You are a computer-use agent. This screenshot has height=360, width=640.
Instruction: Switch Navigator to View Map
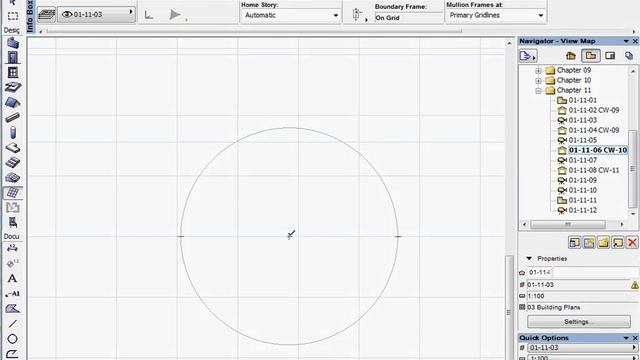tap(591, 56)
